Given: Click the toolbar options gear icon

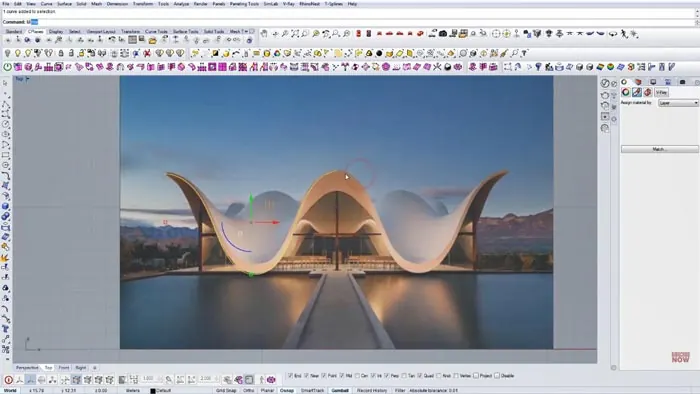Looking at the screenshot, I should pos(251,31).
